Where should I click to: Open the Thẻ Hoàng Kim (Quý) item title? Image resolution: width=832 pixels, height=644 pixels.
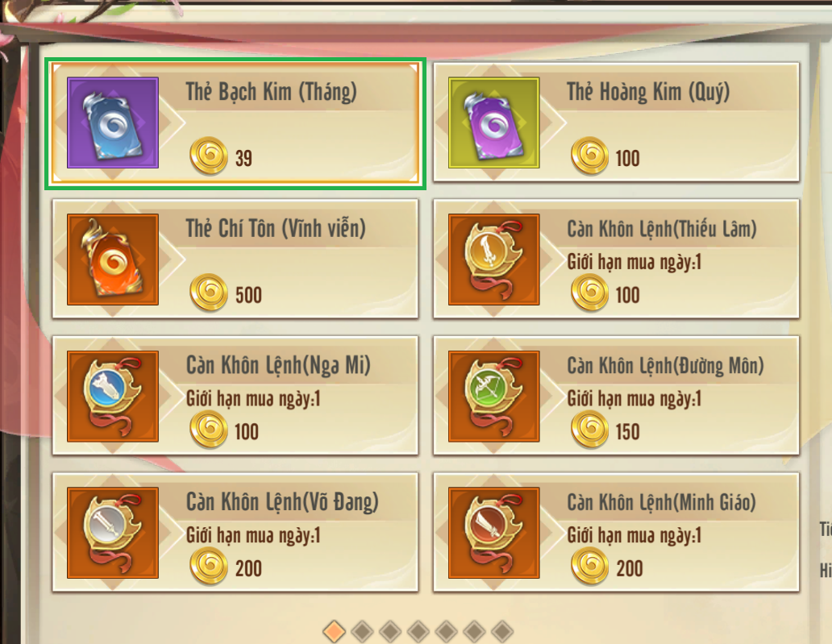click(x=648, y=93)
